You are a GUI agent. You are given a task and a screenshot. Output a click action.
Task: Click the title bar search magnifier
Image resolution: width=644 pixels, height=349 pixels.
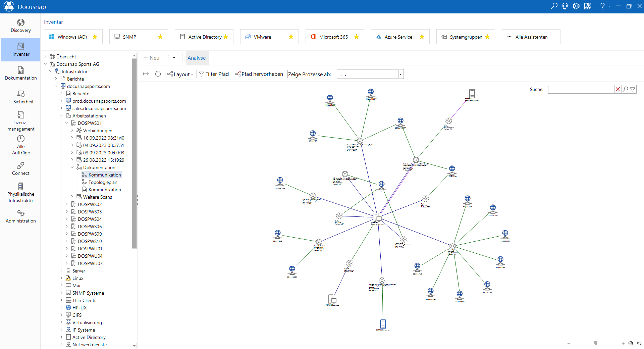(x=554, y=6)
